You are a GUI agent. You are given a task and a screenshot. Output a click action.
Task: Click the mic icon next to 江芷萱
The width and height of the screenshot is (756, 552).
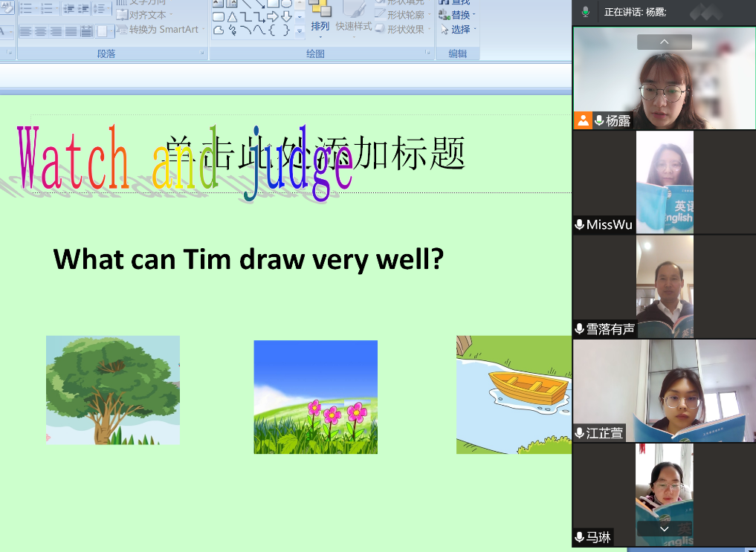[580, 433]
